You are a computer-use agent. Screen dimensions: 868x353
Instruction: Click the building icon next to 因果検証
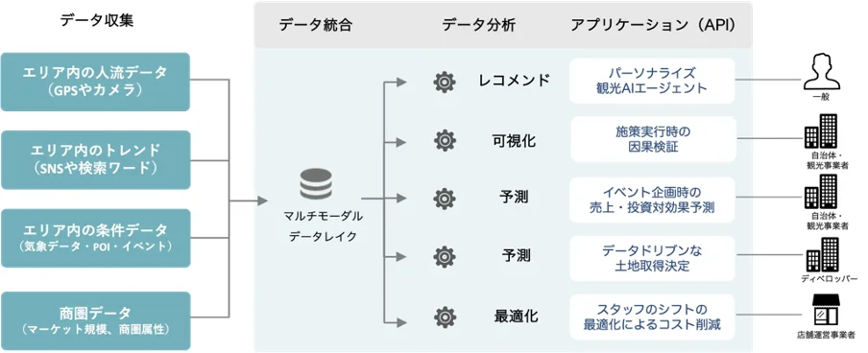click(822, 131)
